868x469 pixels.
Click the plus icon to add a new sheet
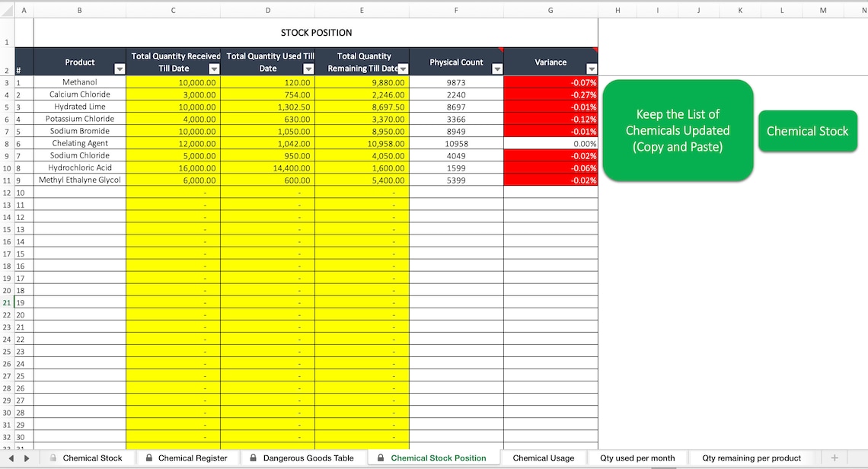pos(834,458)
